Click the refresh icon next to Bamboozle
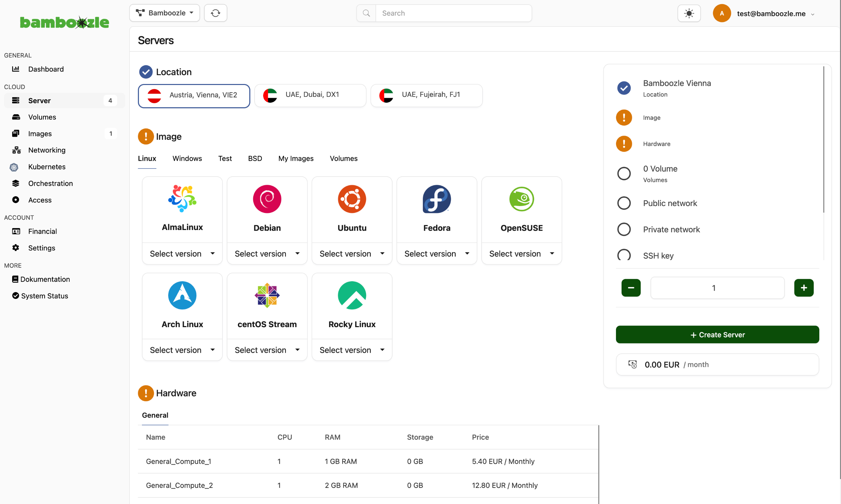 pyautogui.click(x=215, y=13)
